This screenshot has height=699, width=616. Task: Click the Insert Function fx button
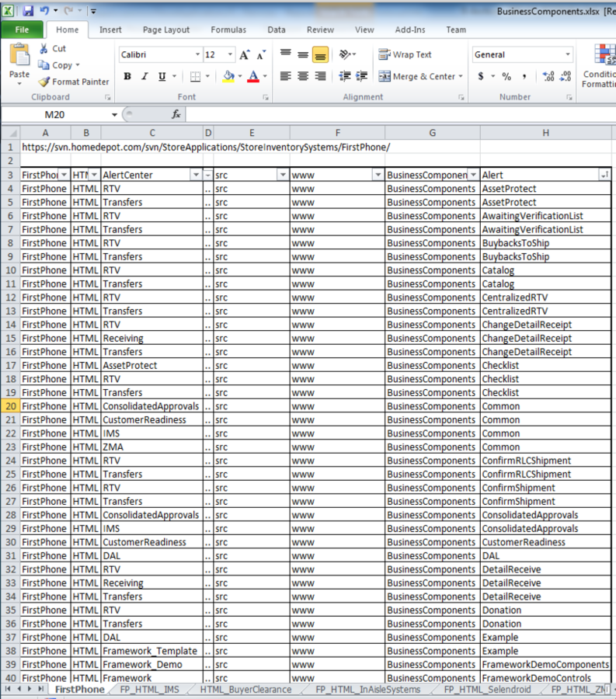(x=176, y=115)
